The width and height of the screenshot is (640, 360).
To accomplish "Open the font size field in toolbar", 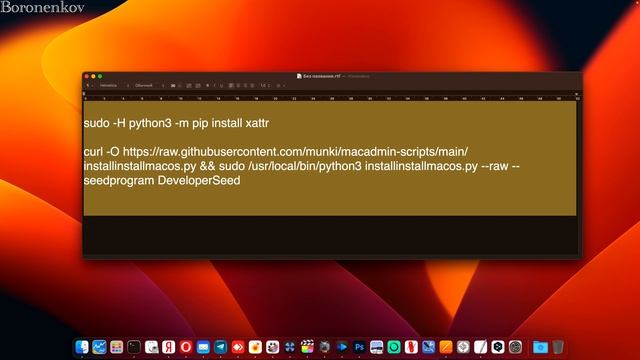I will pyautogui.click(x=173, y=86).
